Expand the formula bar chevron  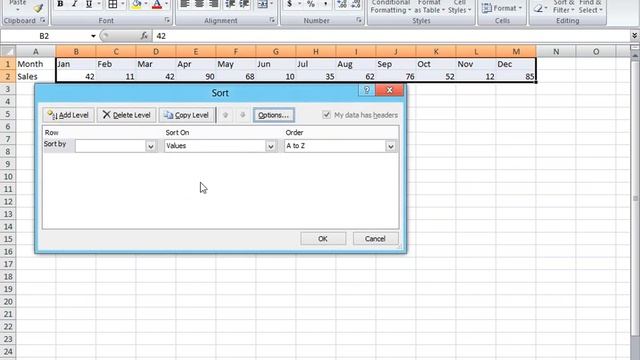pyautogui.click(x=635, y=36)
